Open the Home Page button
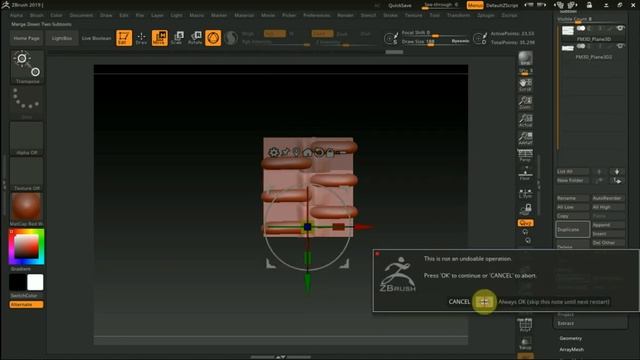640x360 pixels. click(27, 38)
